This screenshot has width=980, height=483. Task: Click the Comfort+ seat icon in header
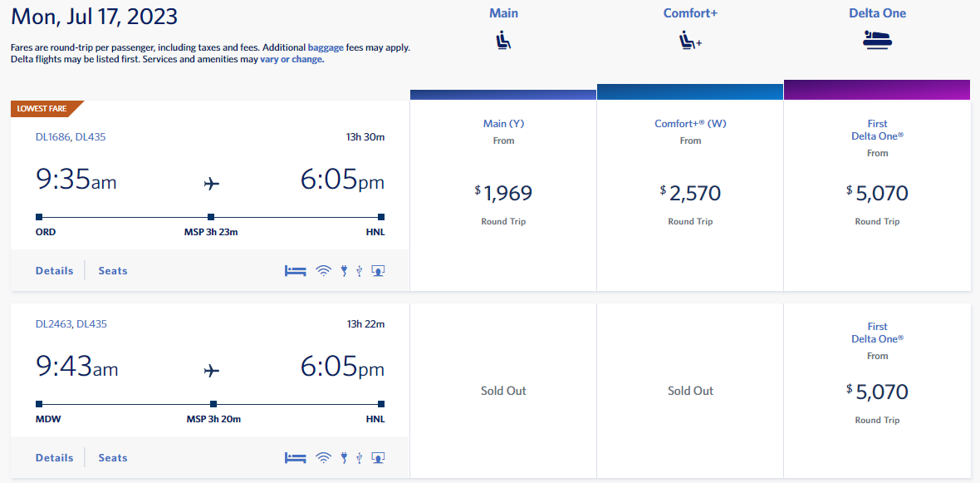689,38
